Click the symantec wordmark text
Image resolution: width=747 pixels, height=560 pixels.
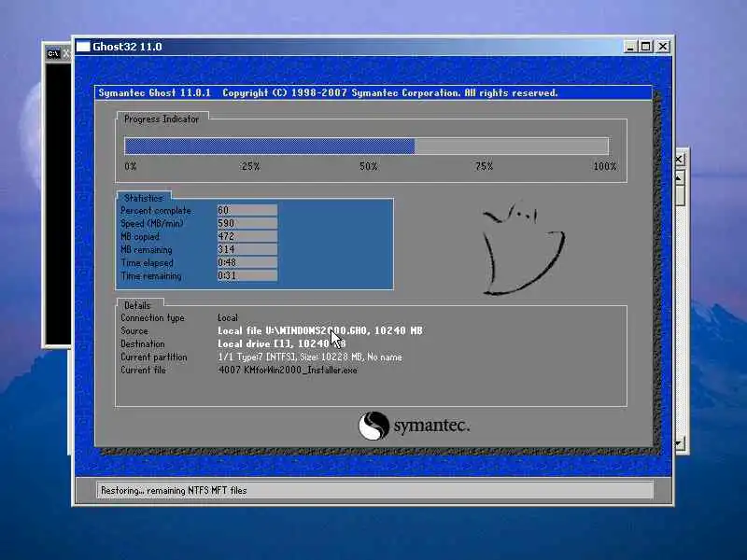[431, 426]
